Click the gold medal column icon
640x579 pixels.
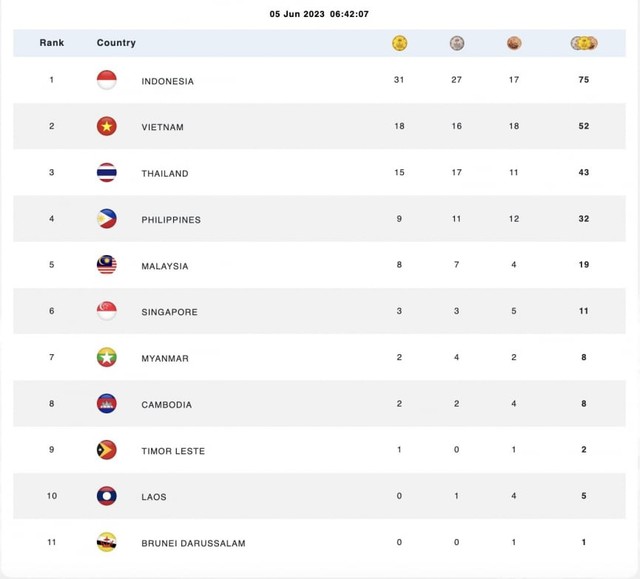400,43
